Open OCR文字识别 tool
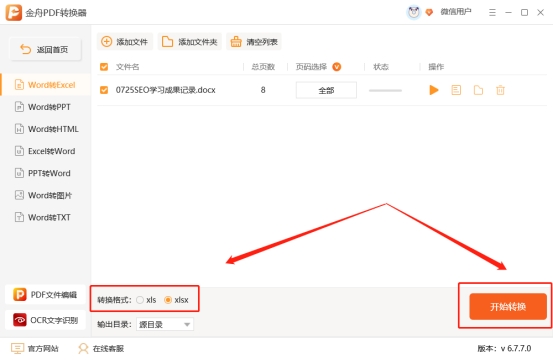This screenshot has width=553, height=360. click(x=45, y=320)
